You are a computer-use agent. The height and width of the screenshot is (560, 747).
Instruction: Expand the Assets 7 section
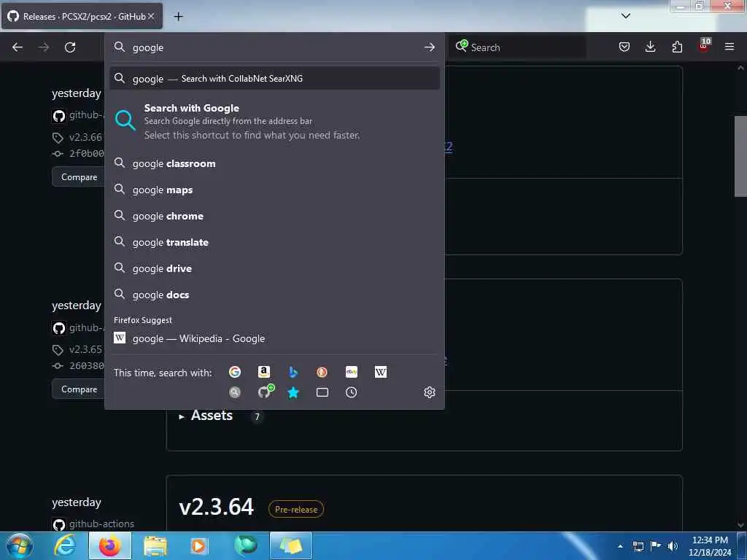(212, 415)
